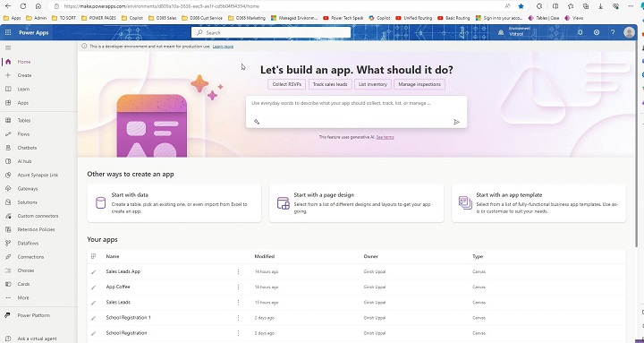Open the School Registration app name
Screen dimensions: 644x343
[x=126, y=333]
